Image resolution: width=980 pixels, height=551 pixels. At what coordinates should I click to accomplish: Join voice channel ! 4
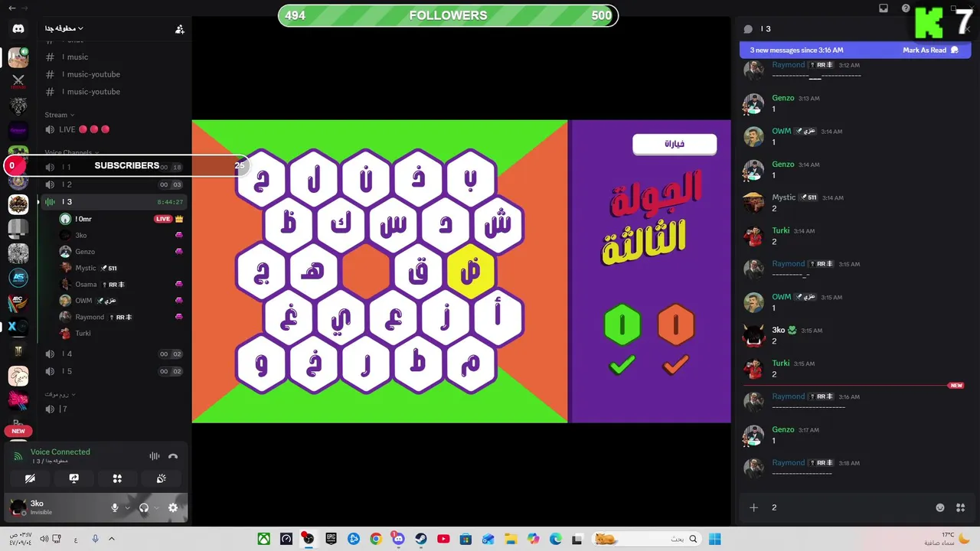tap(114, 354)
